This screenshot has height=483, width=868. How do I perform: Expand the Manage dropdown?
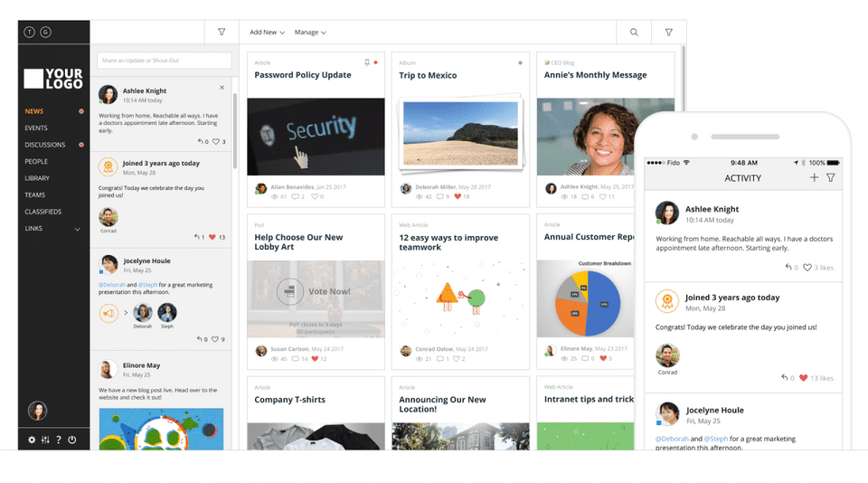point(310,33)
